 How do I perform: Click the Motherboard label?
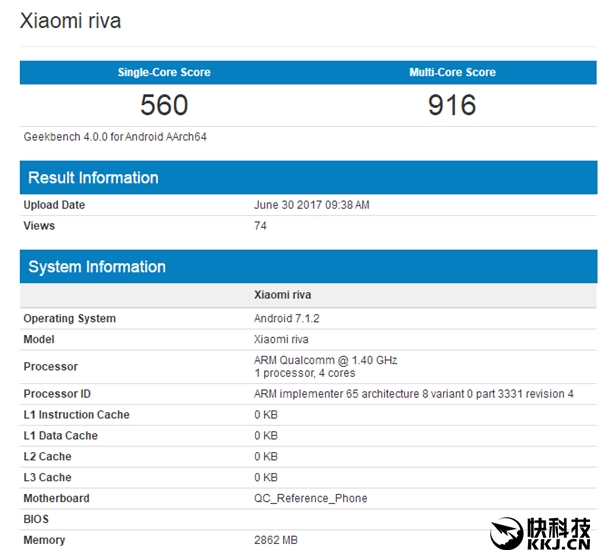pos(56,498)
